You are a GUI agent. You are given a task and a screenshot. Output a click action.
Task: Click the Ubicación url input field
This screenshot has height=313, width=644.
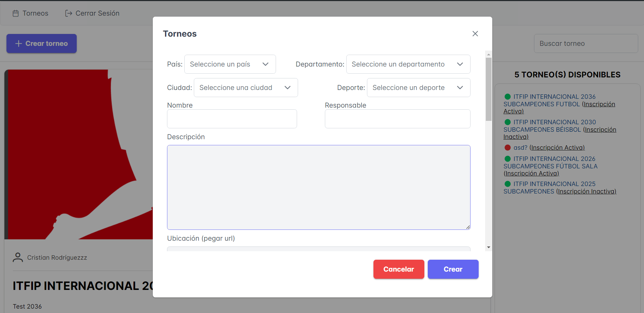pyautogui.click(x=318, y=249)
